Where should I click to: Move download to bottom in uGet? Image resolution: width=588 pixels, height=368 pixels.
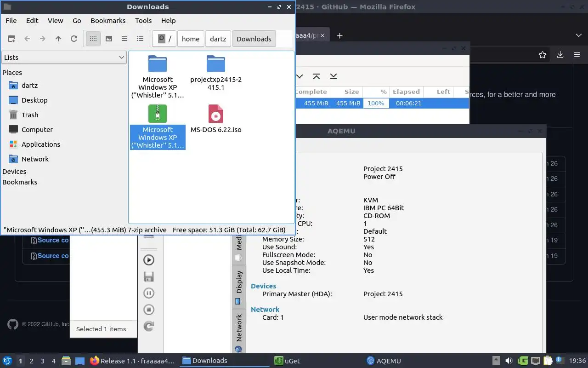pos(334,76)
